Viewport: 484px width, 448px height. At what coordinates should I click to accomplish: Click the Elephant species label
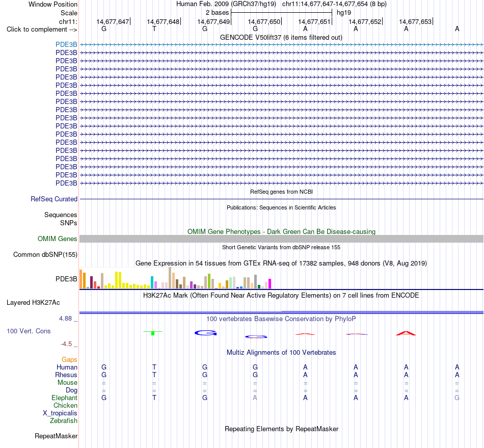click(x=65, y=398)
